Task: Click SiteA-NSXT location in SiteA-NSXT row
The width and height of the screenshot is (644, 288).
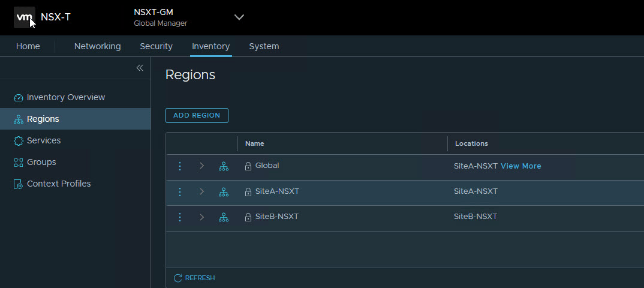Action: point(476,191)
